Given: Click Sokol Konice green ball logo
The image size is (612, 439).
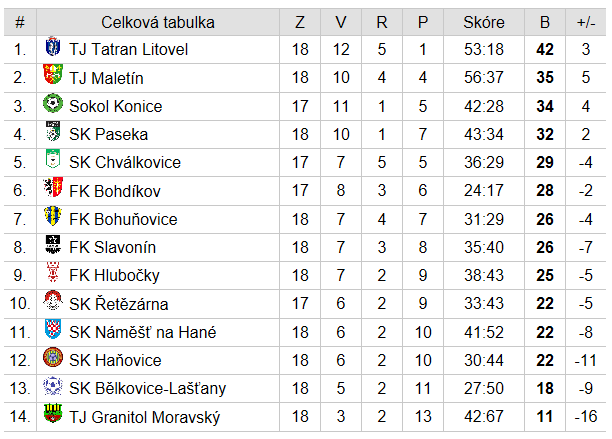Looking at the screenshot, I should 53,103.
